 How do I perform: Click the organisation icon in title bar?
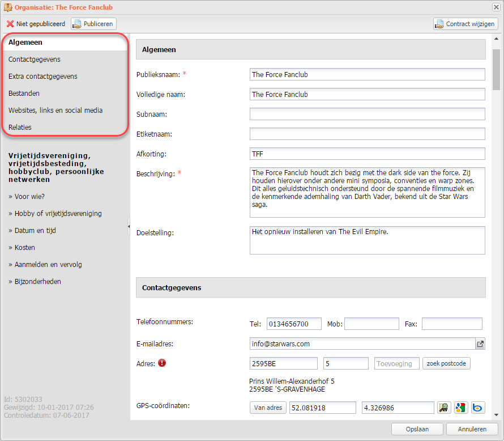coord(8,7)
